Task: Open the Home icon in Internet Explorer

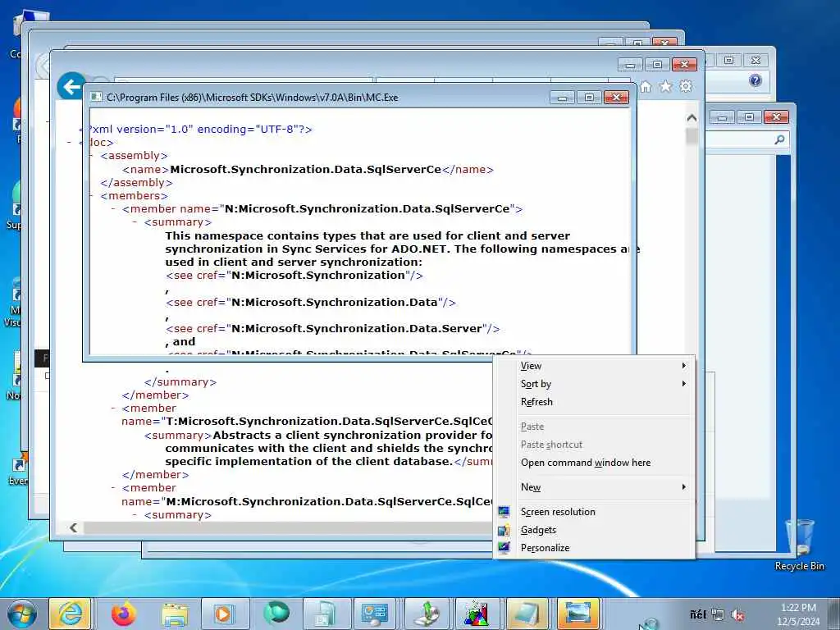Action: tap(646, 86)
